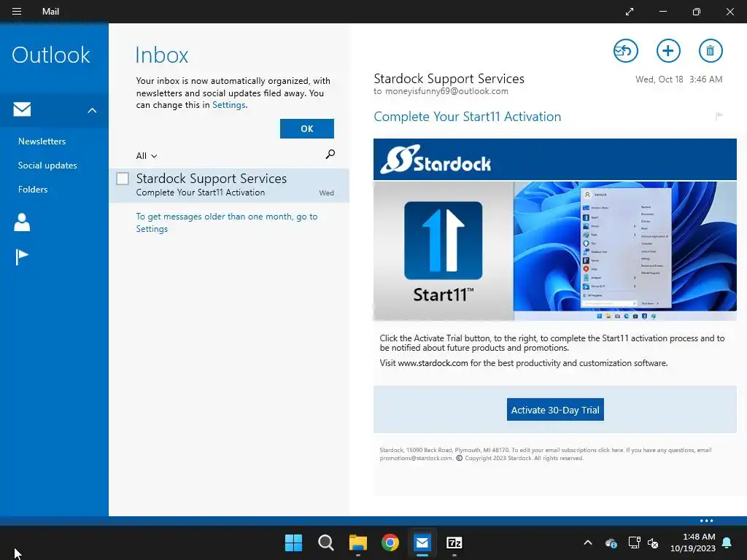Dismiss the inbox notice with OK
The width and height of the screenshot is (747, 560).
click(307, 128)
